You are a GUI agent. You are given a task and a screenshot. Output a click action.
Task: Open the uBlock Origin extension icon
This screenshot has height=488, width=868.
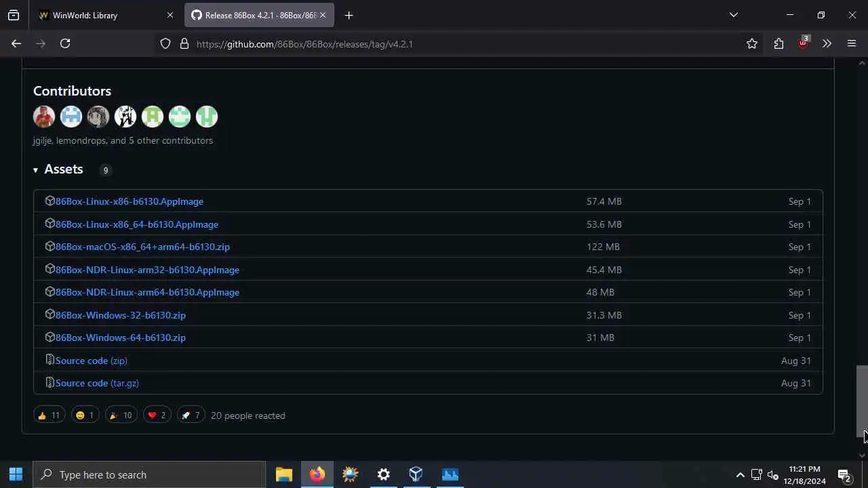pos(803,44)
